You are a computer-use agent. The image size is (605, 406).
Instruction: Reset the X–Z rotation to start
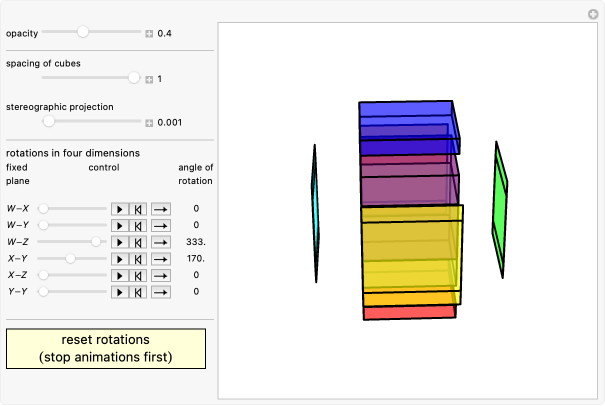click(x=138, y=275)
